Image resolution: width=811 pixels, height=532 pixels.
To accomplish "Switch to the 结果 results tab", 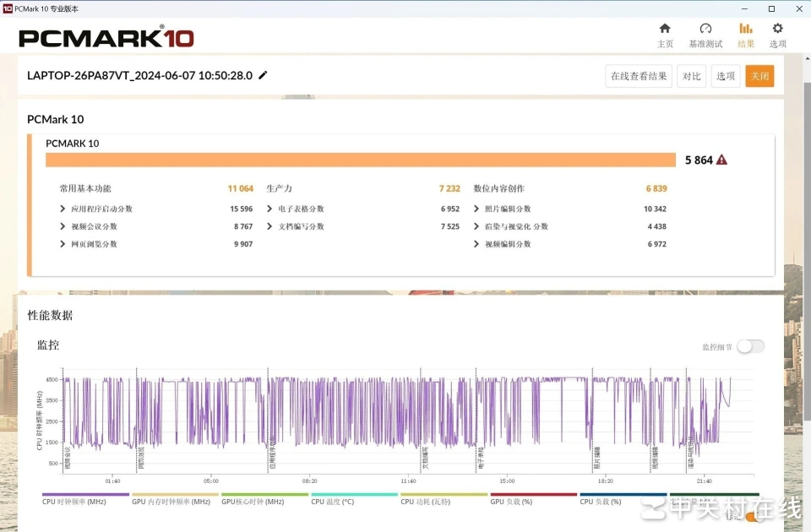I will click(746, 35).
